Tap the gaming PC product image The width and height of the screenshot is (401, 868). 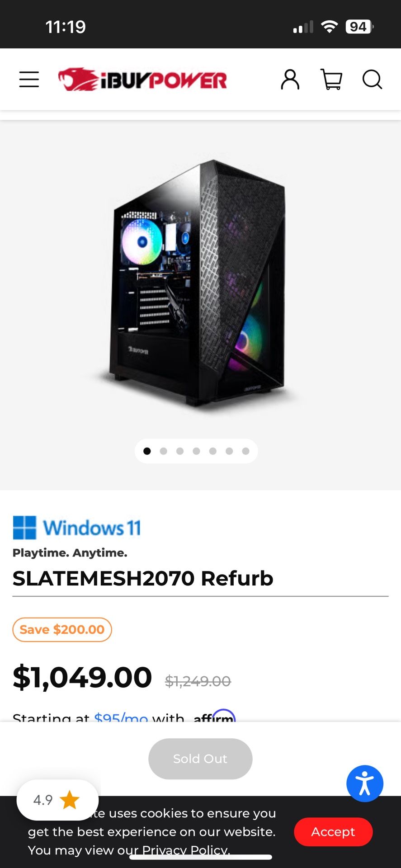[x=198, y=283]
